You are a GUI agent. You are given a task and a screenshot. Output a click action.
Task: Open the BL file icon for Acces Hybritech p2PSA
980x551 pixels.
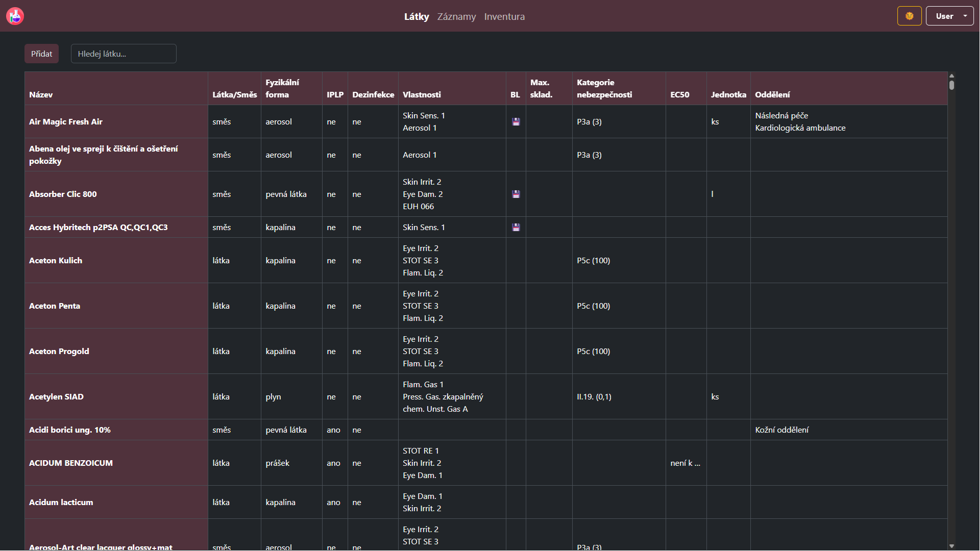pos(516,228)
